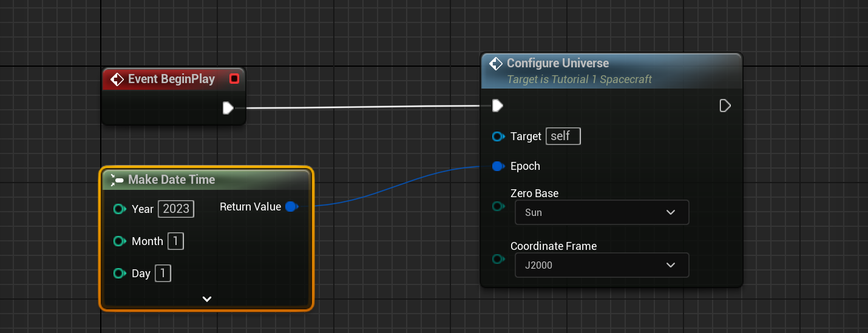Screen dimensions: 868x333
Task: Open the Coordinate Frame dropdown showing J2000
Action: [x=602, y=265]
